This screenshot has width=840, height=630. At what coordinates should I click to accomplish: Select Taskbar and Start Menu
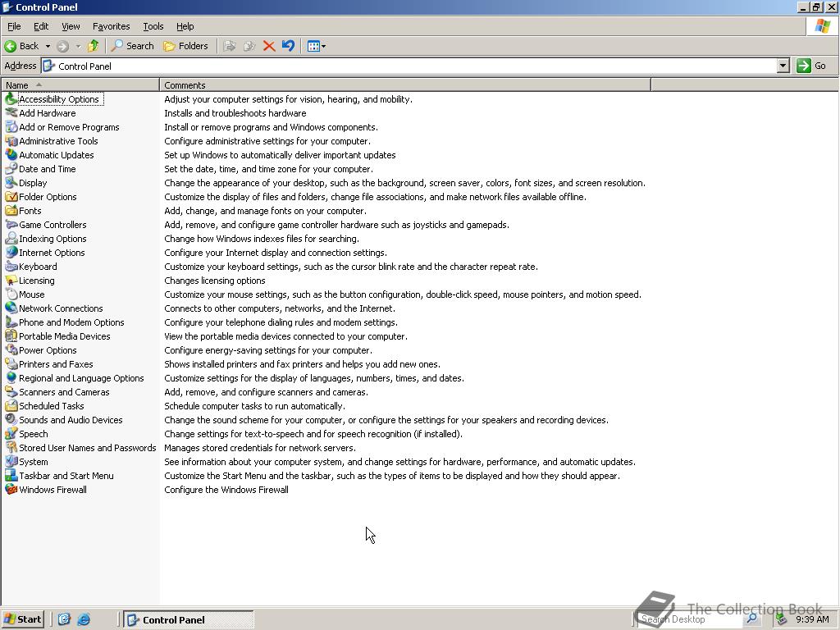[x=66, y=475]
